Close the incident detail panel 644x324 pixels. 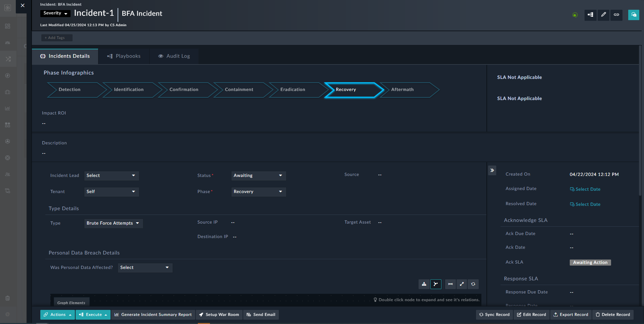coord(23,5)
